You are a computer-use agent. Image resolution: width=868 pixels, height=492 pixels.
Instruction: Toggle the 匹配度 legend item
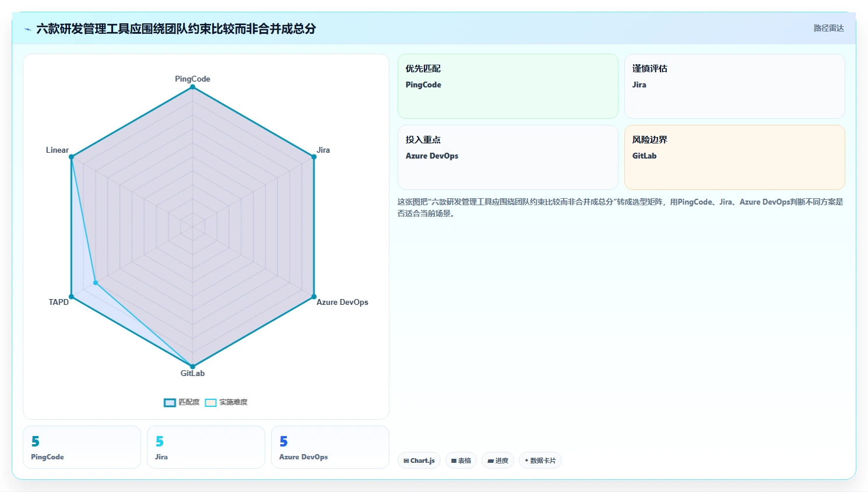pos(182,402)
